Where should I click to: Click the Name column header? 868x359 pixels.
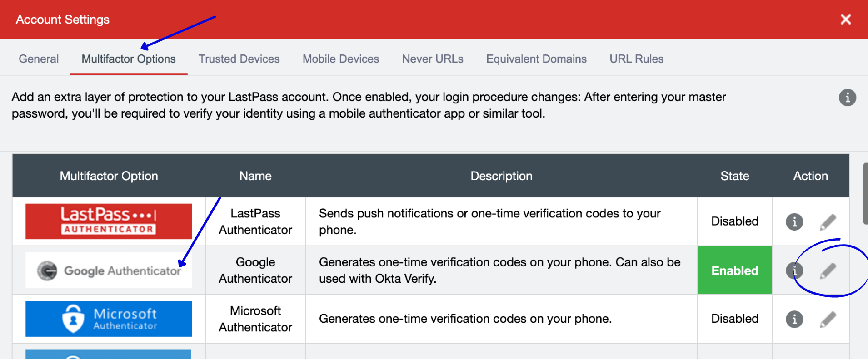click(255, 176)
